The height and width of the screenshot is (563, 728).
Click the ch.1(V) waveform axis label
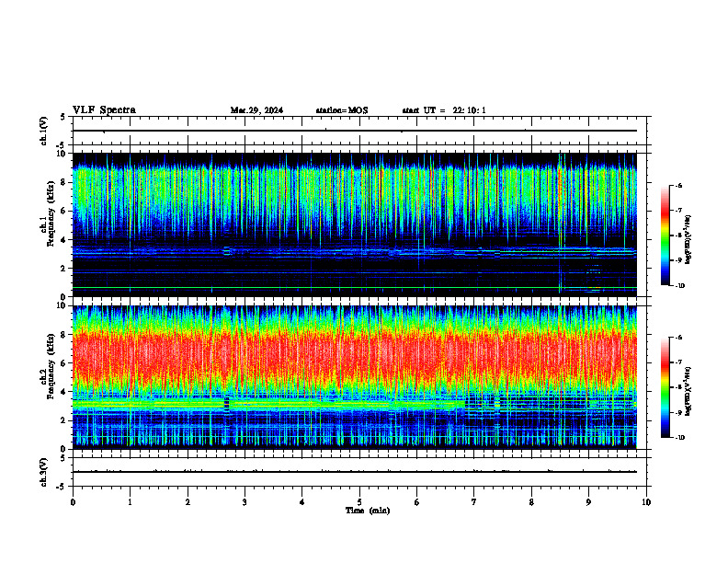pos(44,131)
